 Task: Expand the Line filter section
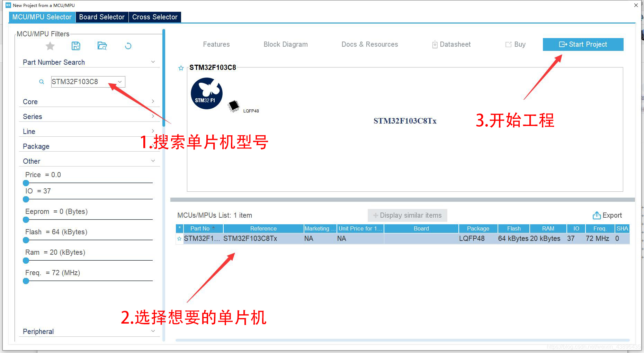coord(153,131)
